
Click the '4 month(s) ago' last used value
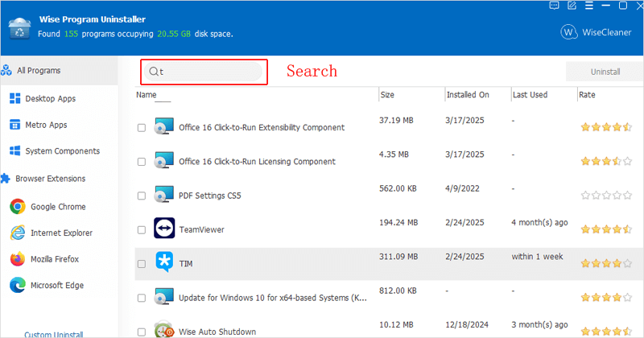pos(539,223)
